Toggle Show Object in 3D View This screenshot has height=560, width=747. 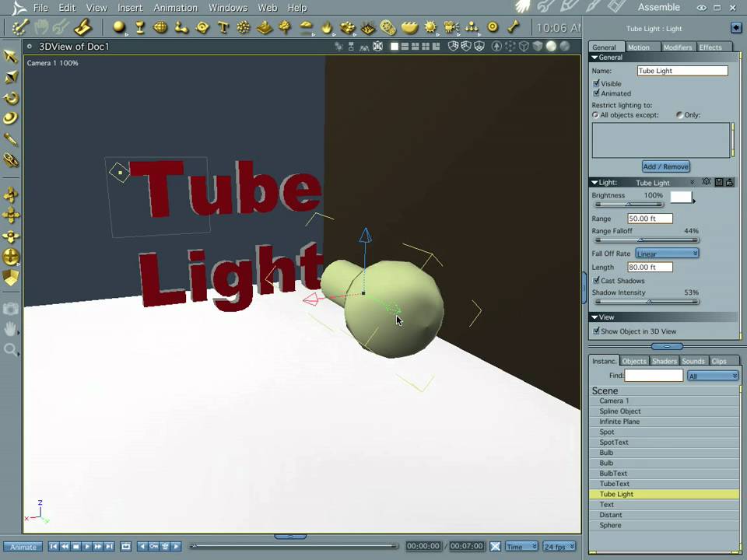tap(596, 331)
